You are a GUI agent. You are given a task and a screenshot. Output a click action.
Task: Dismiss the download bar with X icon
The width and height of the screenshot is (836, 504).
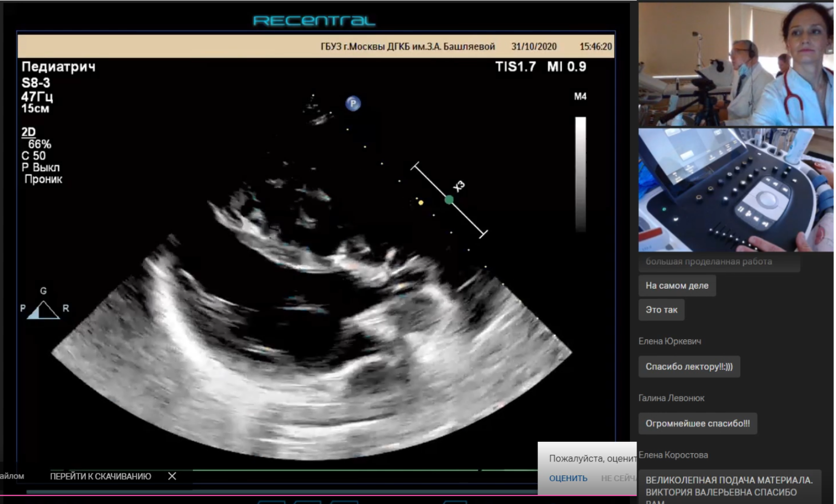[x=172, y=476]
